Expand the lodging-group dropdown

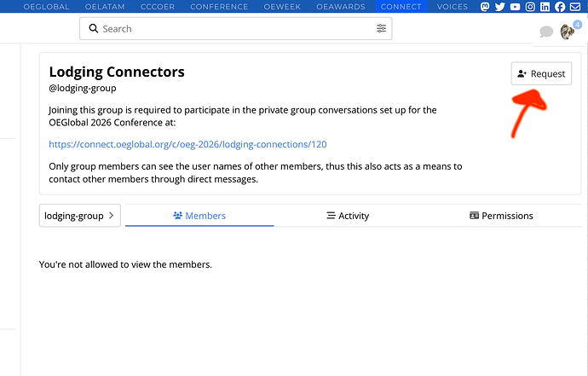click(x=80, y=216)
